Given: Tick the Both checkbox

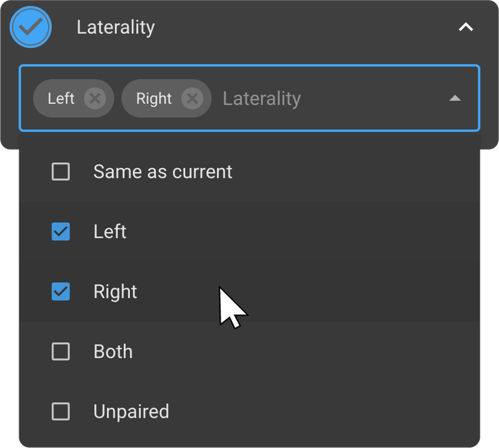Looking at the screenshot, I should coord(61,351).
